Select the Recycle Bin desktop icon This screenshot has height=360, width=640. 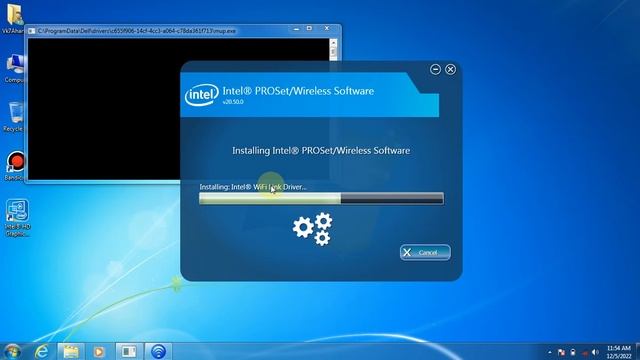click(15, 117)
